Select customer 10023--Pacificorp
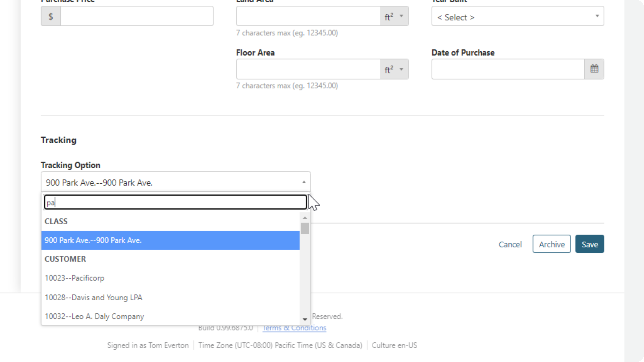 point(74,278)
